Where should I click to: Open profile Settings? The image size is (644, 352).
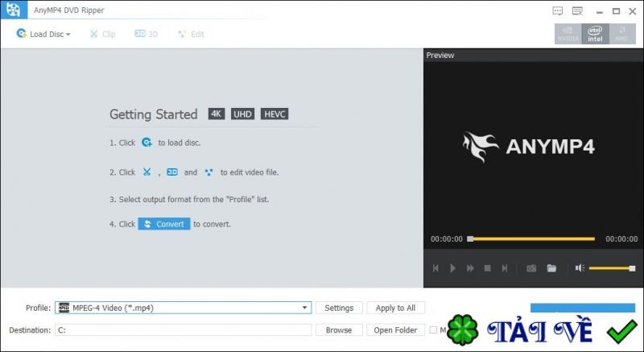(x=339, y=308)
